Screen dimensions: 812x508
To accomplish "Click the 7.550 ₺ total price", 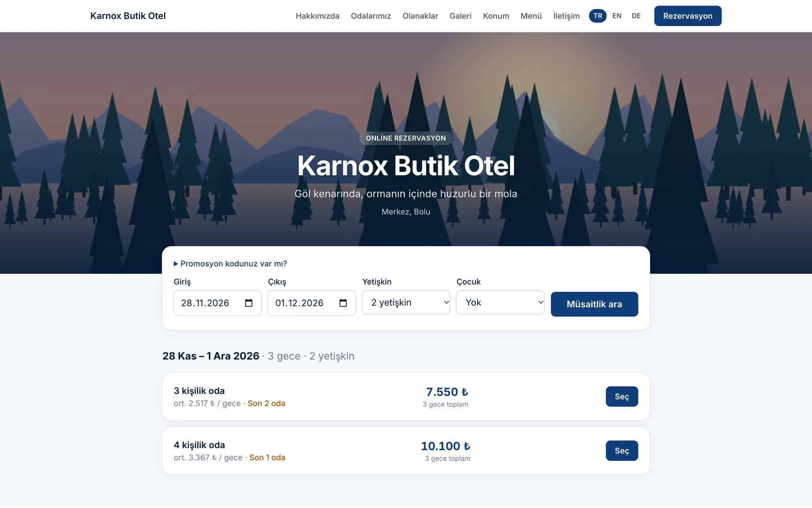I will pos(447,392).
